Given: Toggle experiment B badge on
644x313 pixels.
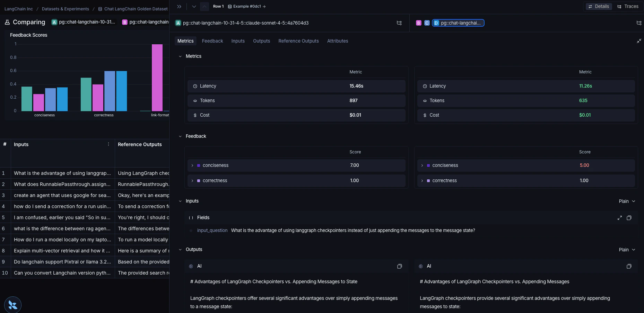Looking at the screenshot, I should 419,23.
